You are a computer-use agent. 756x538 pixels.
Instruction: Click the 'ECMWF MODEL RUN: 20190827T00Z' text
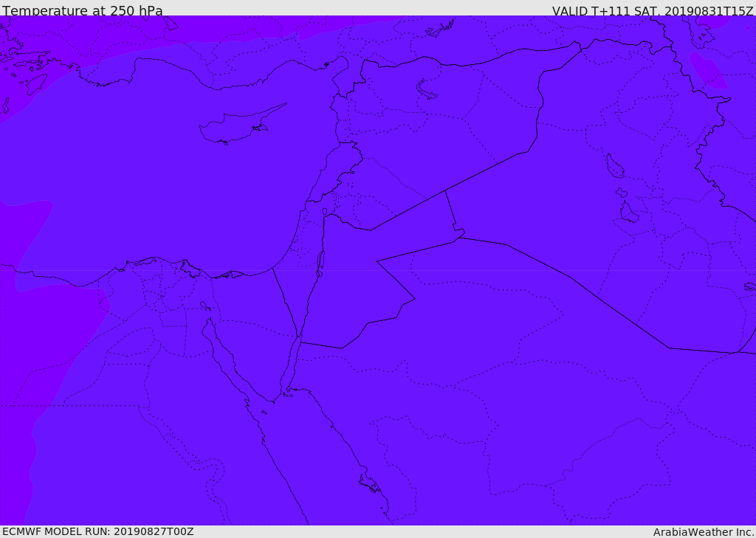click(98, 531)
